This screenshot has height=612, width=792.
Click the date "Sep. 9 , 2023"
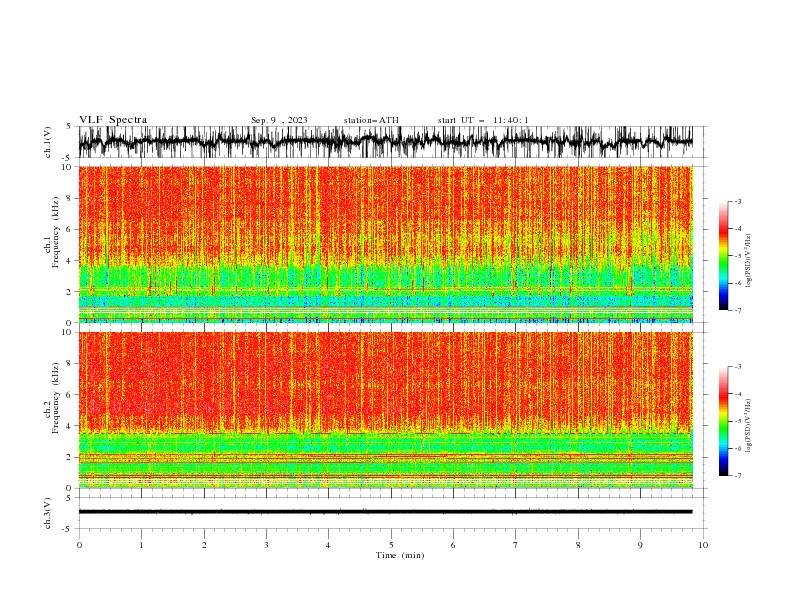(279, 120)
